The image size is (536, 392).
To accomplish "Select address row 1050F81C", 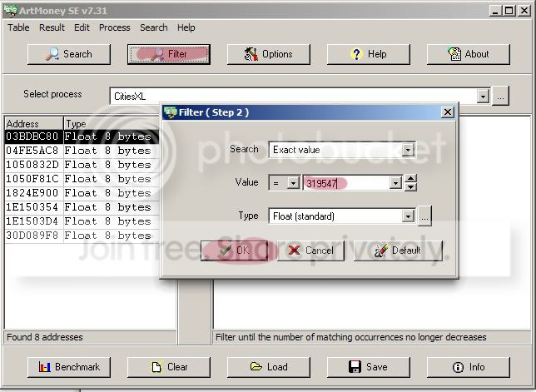I will tap(82, 179).
